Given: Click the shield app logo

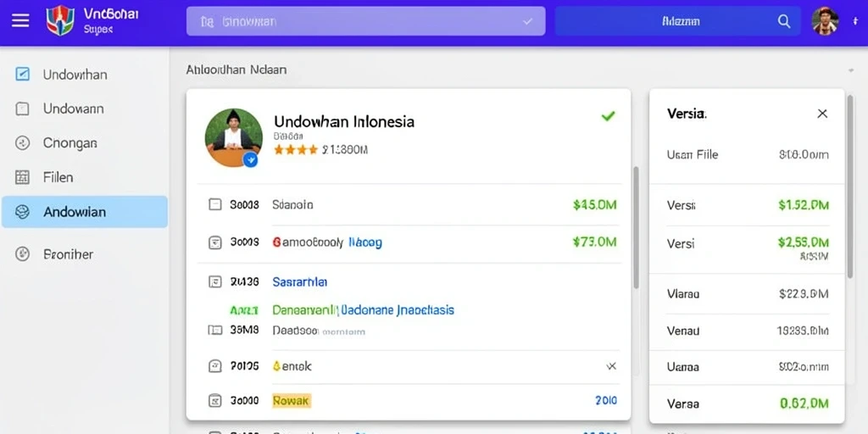Looking at the screenshot, I should 60,20.
